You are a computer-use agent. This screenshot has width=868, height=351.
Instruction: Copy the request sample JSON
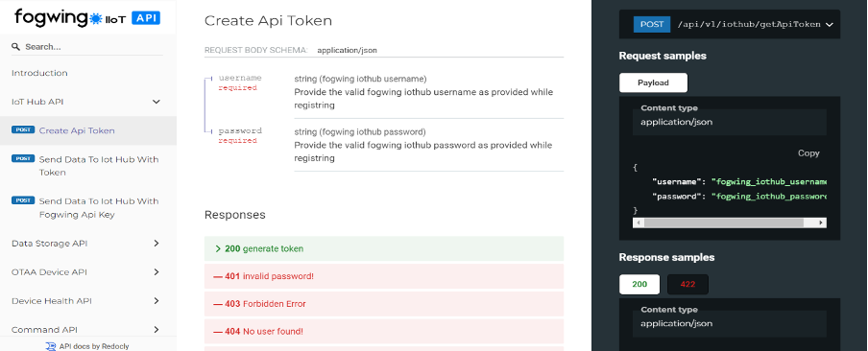(808, 153)
